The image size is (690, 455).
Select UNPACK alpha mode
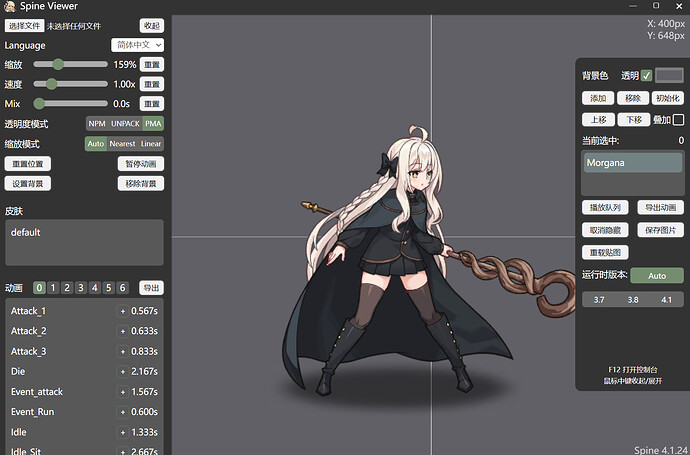click(125, 124)
